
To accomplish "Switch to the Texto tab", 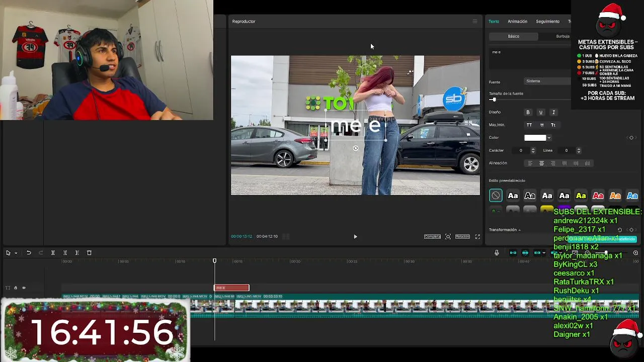I will click(494, 21).
